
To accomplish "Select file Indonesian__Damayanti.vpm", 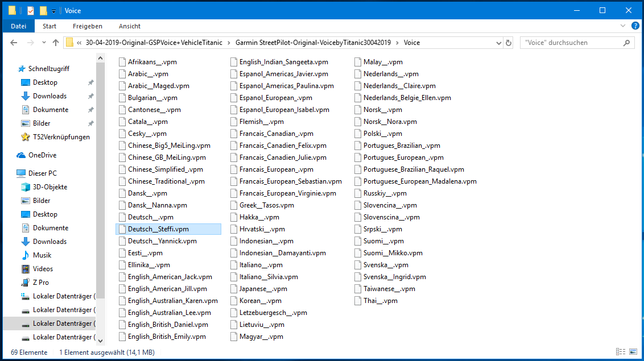I will point(283,253).
